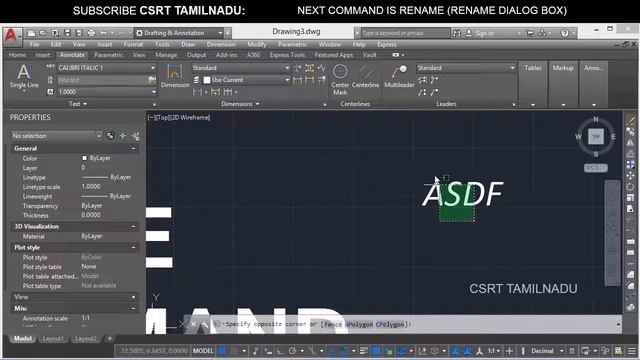Open the Use Current dimension layer dropdown
Image resolution: width=640 pixels, height=360 pixels.
pos(287,80)
